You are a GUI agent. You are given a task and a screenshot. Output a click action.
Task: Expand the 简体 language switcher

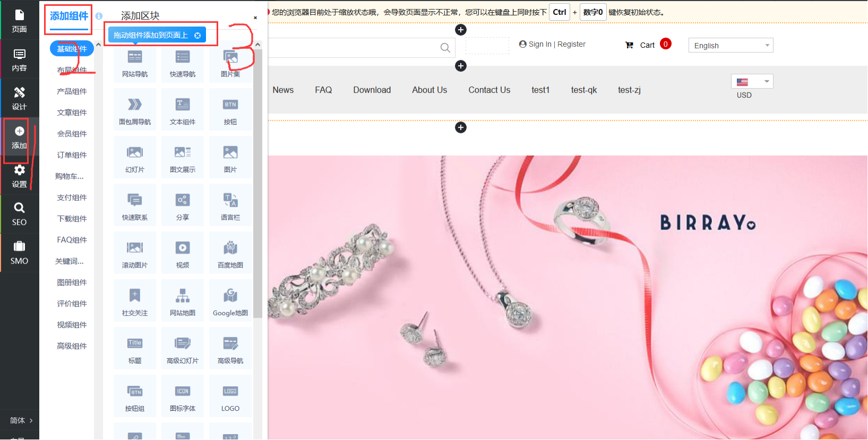(21, 420)
